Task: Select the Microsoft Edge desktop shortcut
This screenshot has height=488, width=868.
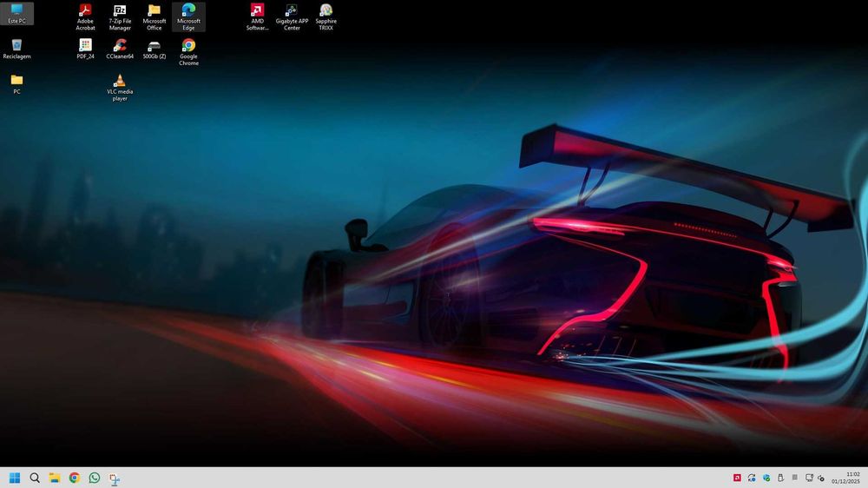Action: click(188, 17)
